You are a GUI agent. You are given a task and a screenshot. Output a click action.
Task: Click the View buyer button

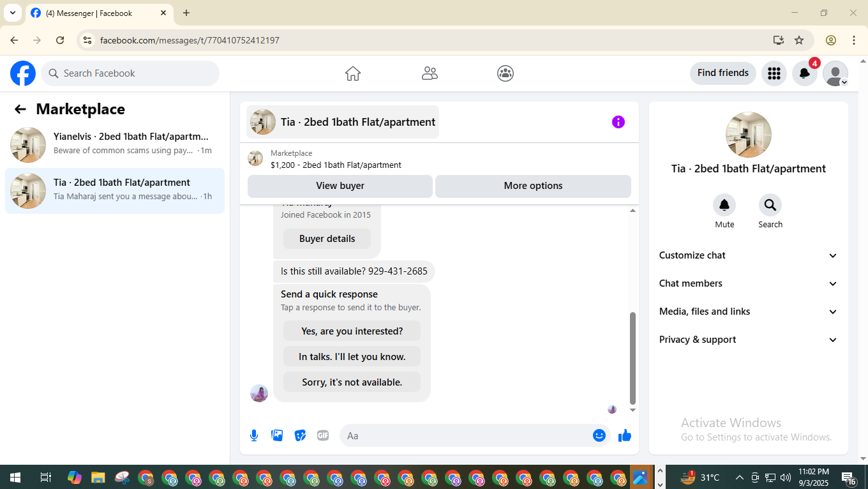coord(340,186)
